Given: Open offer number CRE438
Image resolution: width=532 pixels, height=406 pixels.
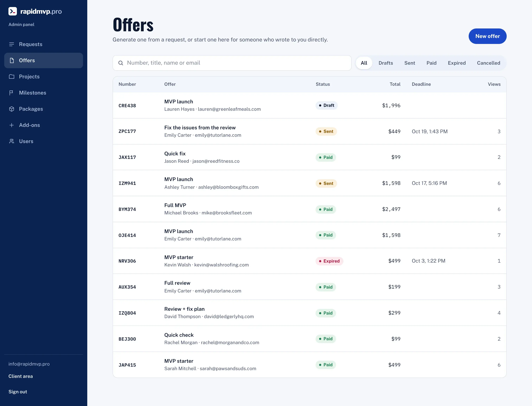Looking at the screenshot, I should 127,106.
